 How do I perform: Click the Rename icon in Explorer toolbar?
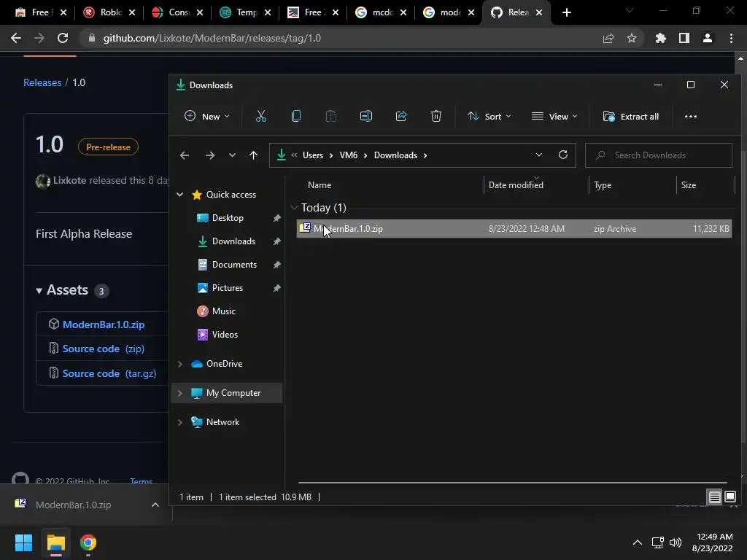366,116
